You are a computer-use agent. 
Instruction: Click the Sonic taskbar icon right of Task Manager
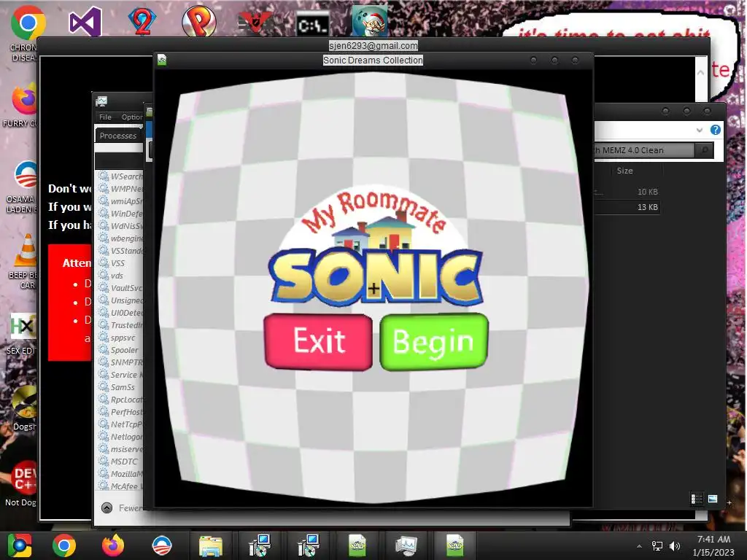(x=455, y=545)
